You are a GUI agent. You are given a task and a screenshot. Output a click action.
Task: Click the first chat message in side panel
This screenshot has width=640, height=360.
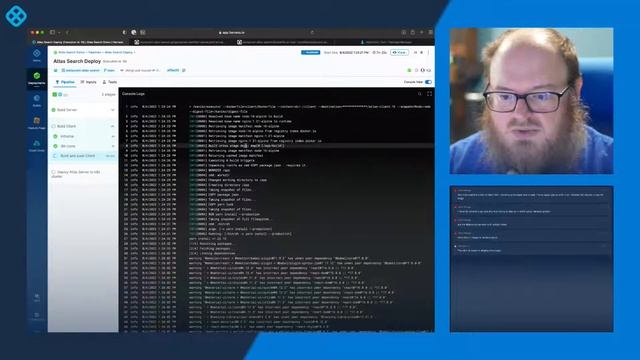531,195
